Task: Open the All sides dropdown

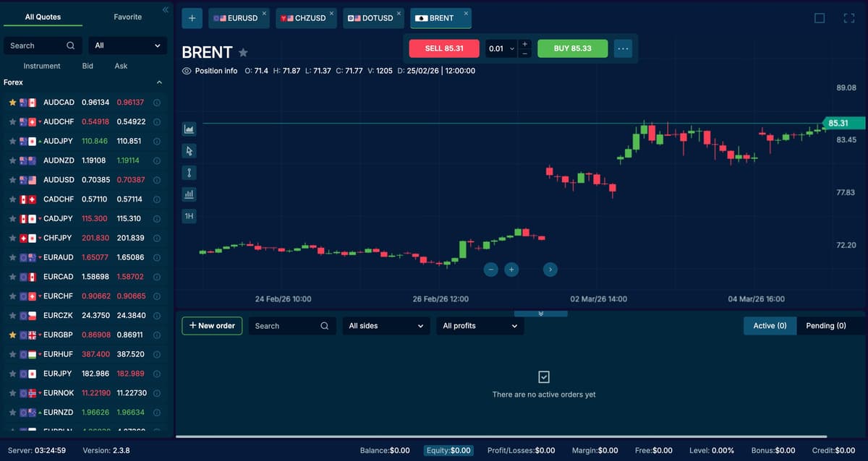Action: [x=386, y=326]
